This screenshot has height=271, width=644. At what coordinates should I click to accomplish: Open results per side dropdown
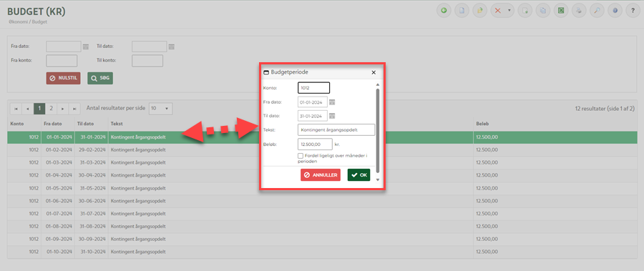coord(160,109)
